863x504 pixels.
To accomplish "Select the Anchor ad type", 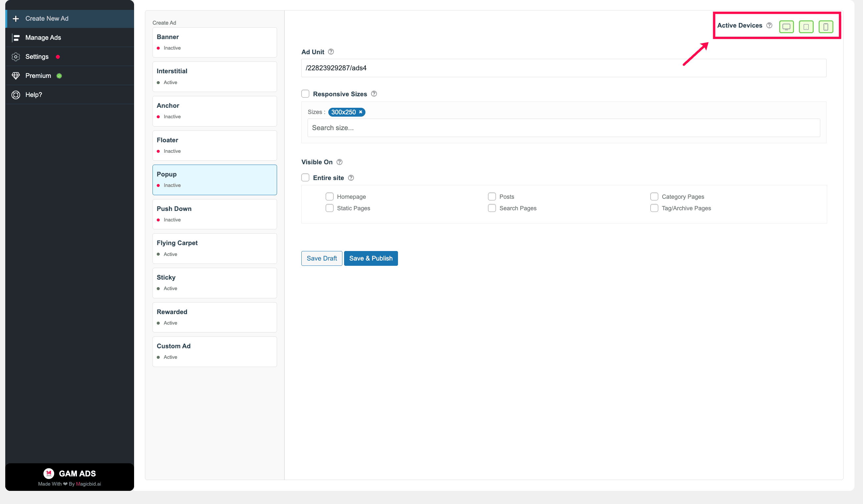I will click(x=215, y=111).
